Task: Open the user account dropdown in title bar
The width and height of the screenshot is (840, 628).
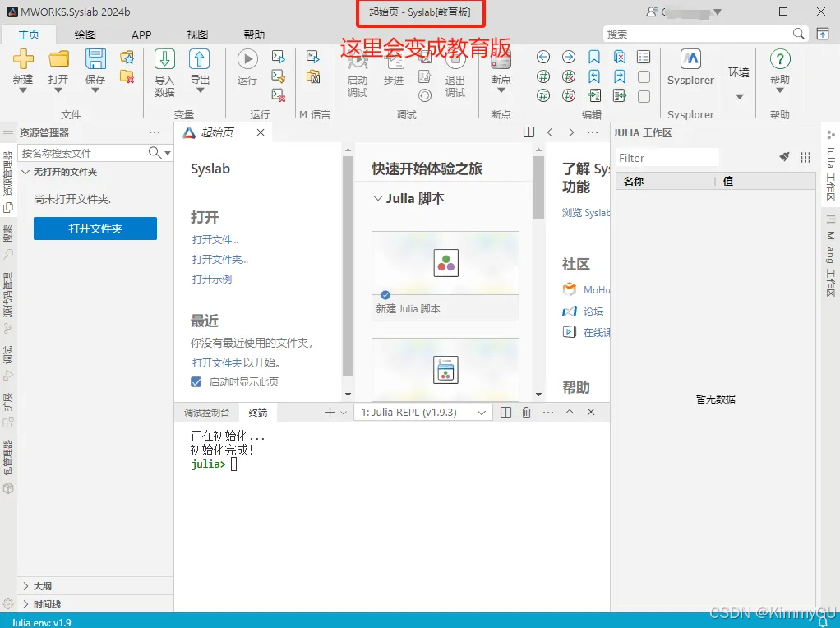Action: coord(718,12)
